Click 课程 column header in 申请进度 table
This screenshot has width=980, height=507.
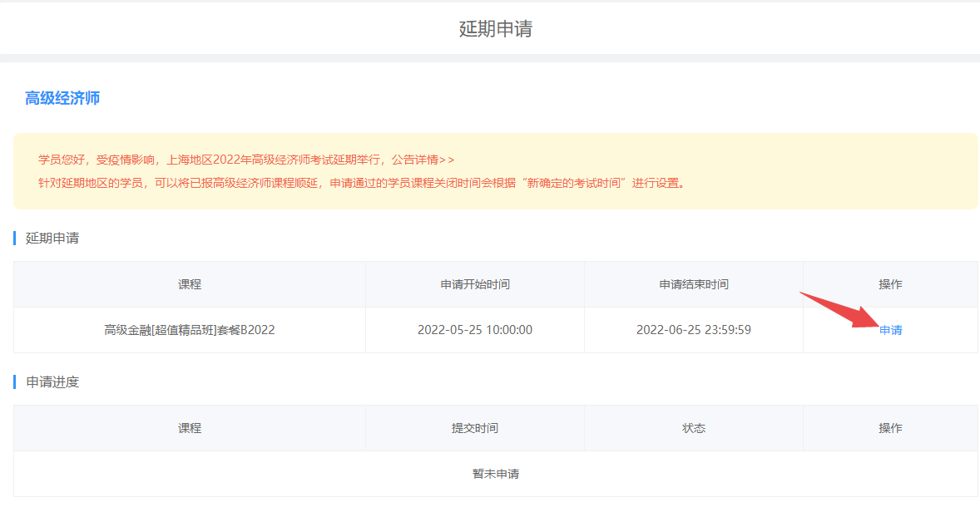(x=190, y=428)
